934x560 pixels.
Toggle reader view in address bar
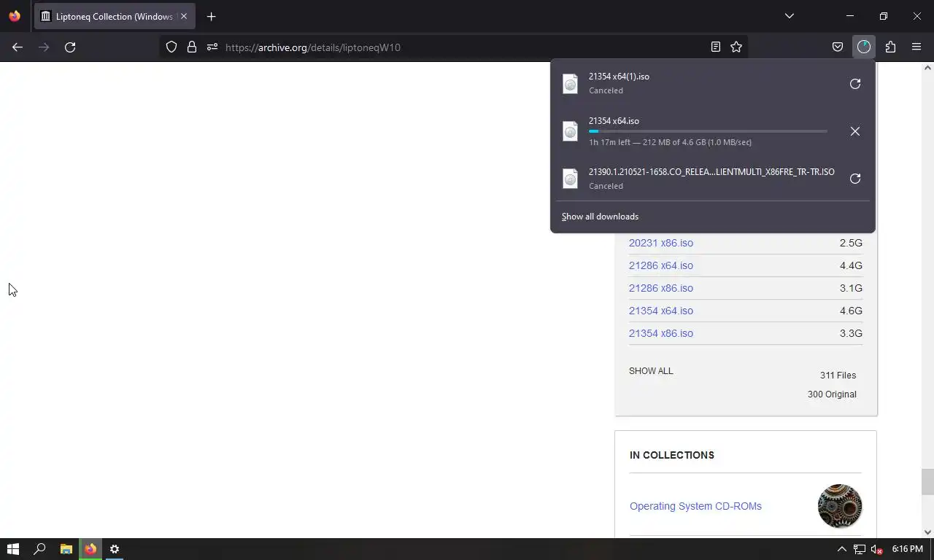[716, 47]
